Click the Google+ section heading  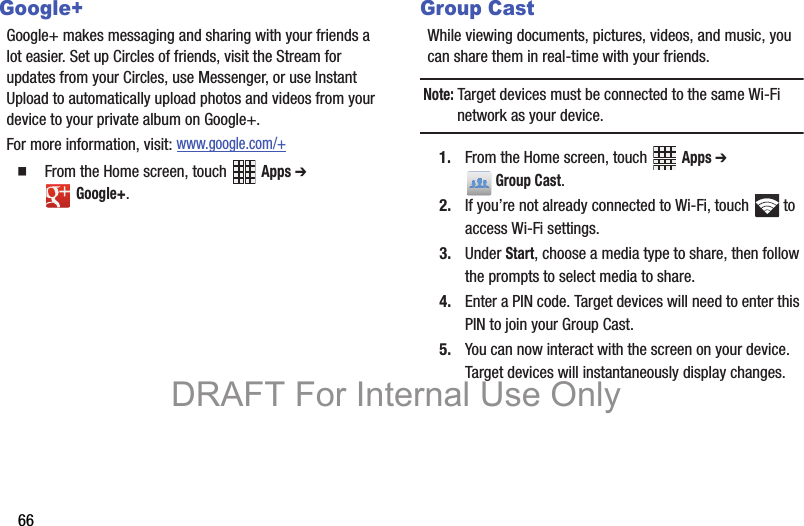pos(41,8)
